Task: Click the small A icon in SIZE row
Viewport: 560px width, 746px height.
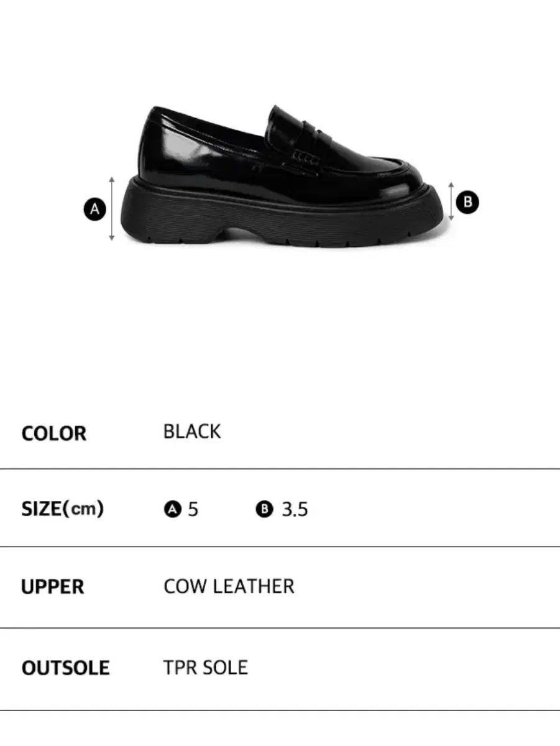Action: tap(172, 510)
